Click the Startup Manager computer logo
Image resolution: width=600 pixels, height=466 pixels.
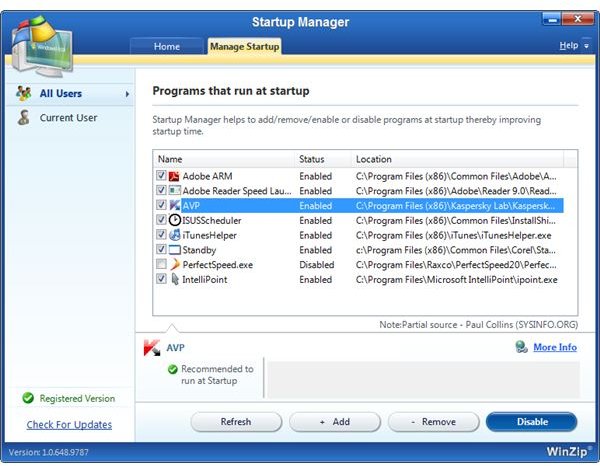(42, 46)
